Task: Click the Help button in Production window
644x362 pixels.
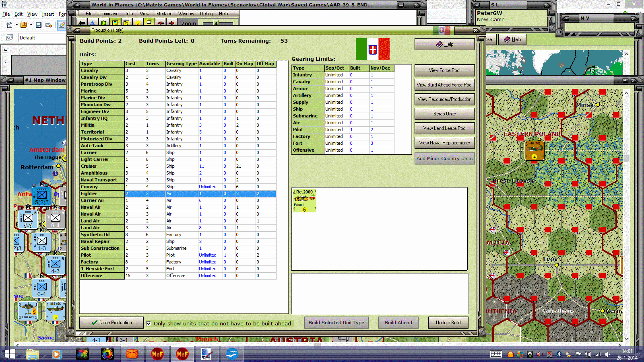Action: pyautogui.click(x=445, y=44)
